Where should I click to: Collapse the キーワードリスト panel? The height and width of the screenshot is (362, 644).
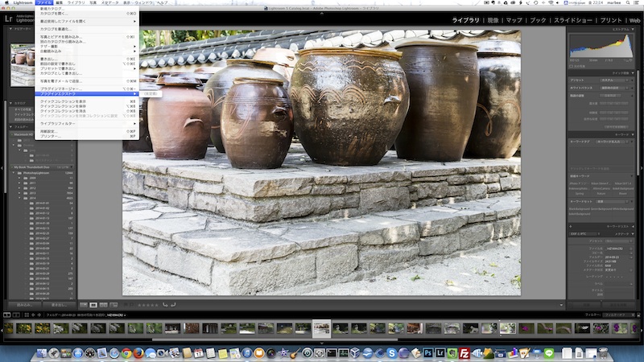click(633, 226)
